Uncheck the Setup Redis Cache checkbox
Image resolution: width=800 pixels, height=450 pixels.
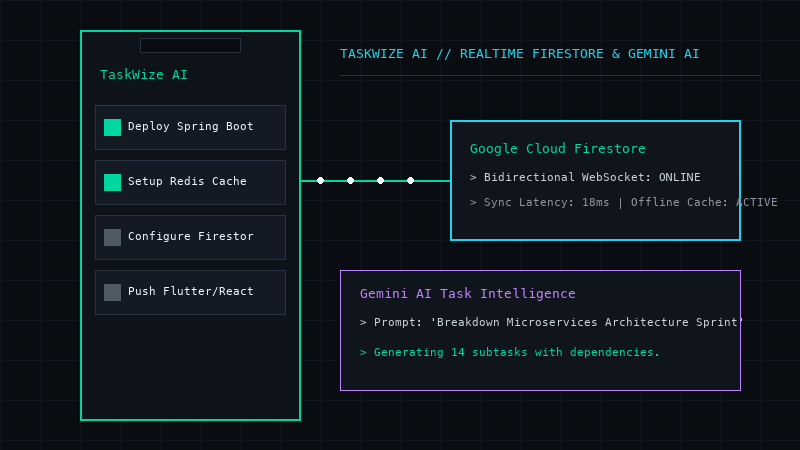(x=112, y=183)
